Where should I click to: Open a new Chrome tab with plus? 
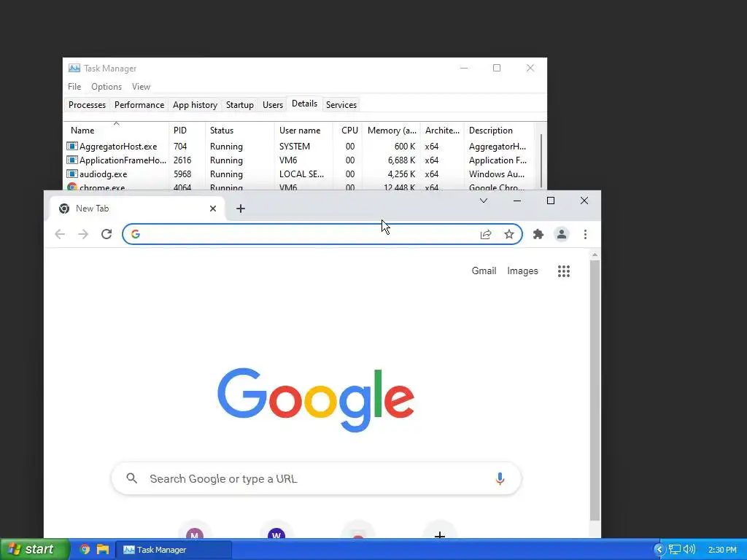click(241, 208)
